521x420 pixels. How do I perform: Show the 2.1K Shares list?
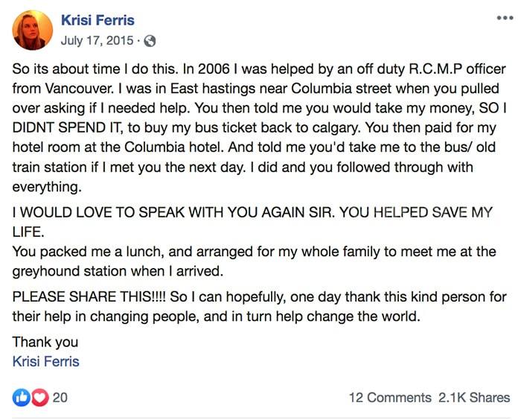[476, 398]
